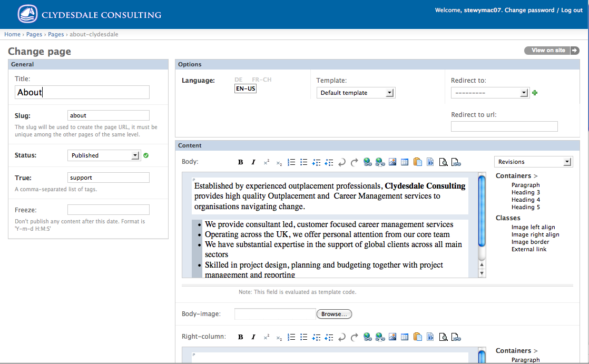The width and height of the screenshot is (589, 364).
Task: Go to Home breadcrumb
Action: pos(13,34)
